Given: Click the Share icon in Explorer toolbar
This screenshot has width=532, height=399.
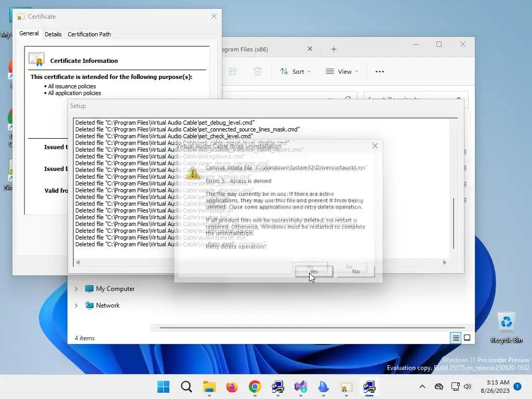Looking at the screenshot, I should coord(233,71).
